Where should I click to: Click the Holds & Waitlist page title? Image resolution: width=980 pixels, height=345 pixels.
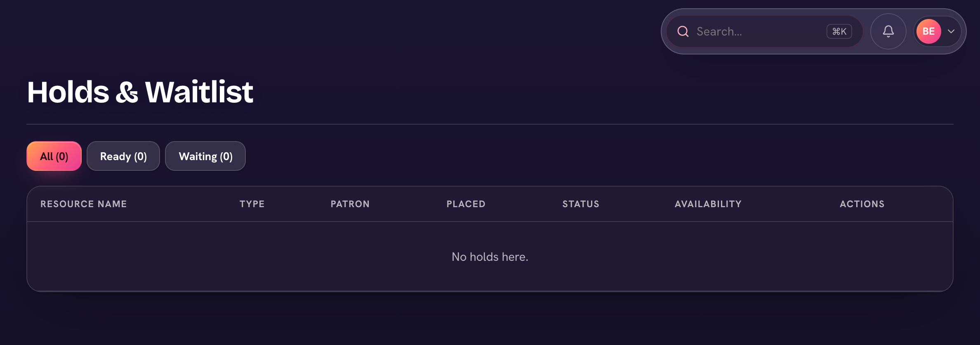tap(140, 92)
